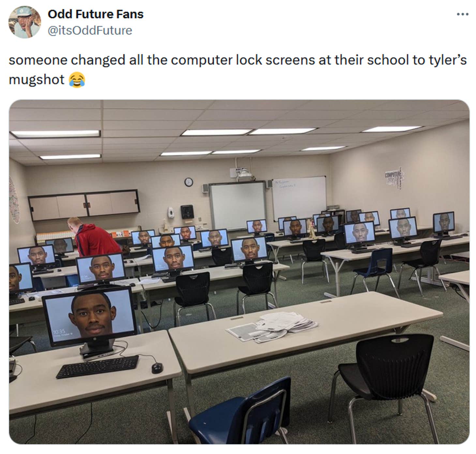Open the Odd Future Fans profile avatar
This screenshot has width=476, height=454.
[24, 22]
